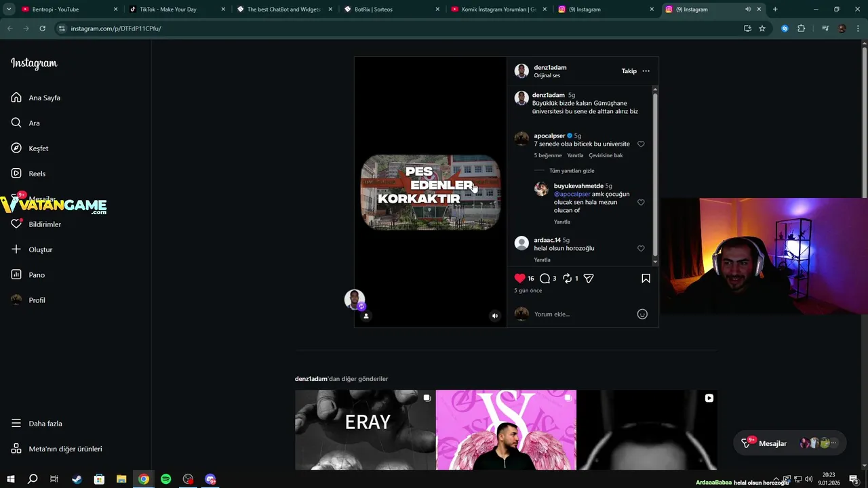Click tagged people icon on video

366,316
